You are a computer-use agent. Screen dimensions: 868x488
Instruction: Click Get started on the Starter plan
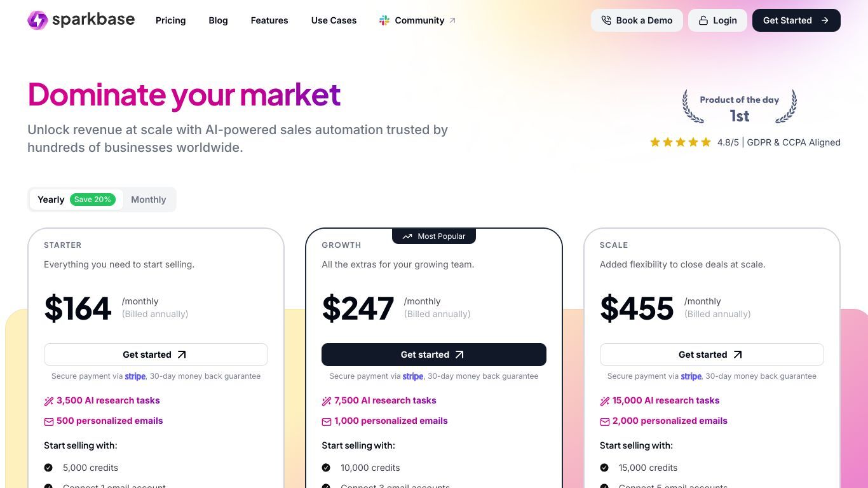156,355
